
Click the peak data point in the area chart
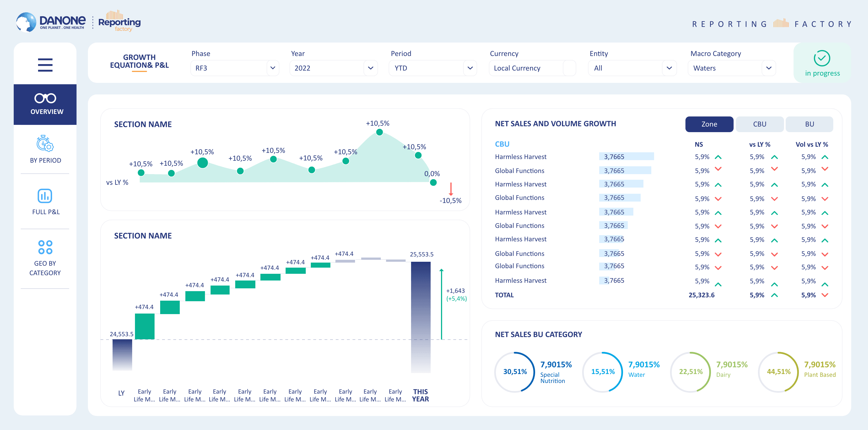click(x=379, y=132)
